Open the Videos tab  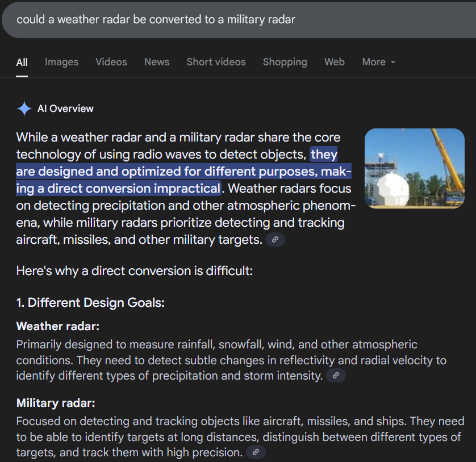pyautogui.click(x=111, y=62)
